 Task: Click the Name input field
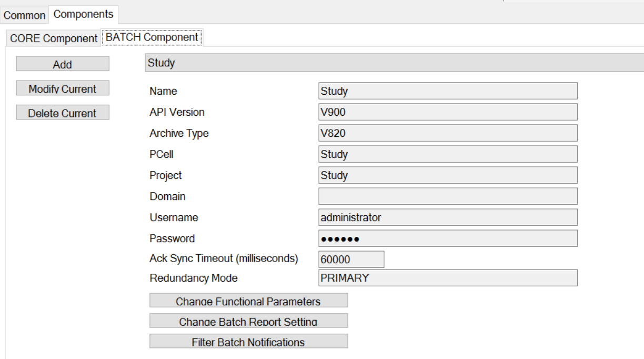pyautogui.click(x=448, y=91)
